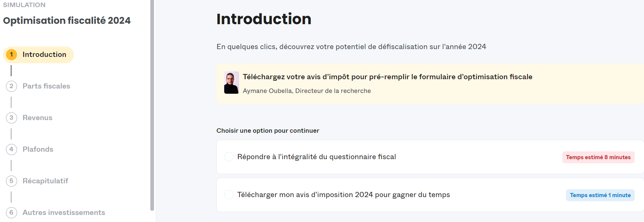
Task: Click Aymane Oubella's profile photo
Action: [231, 84]
